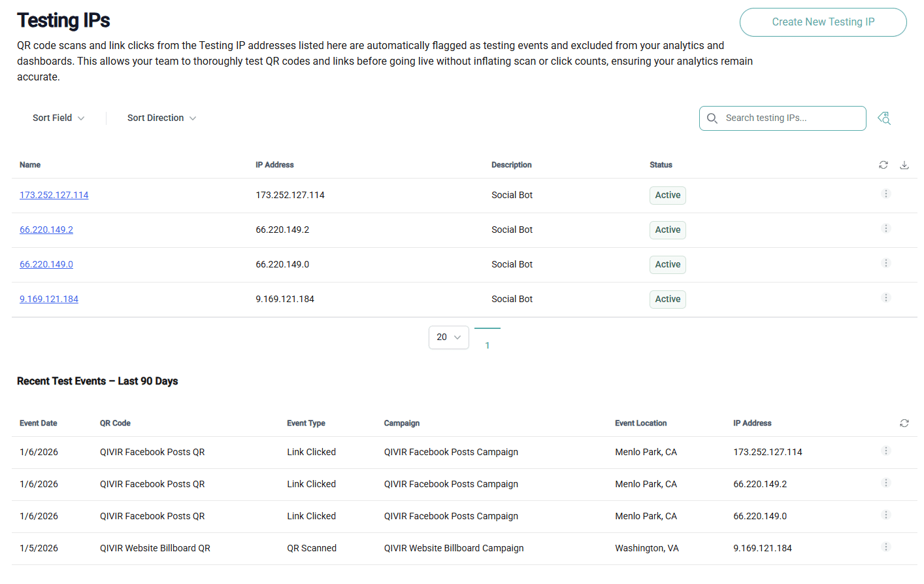Export the Testing IPs list via download icon
Image resolution: width=924 pixels, height=584 pixels.
point(904,165)
